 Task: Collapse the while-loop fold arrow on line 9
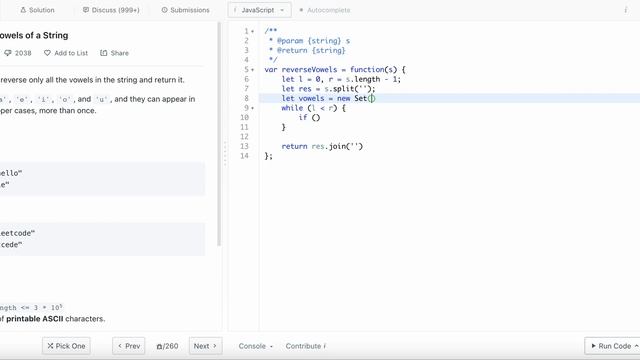(x=253, y=108)
